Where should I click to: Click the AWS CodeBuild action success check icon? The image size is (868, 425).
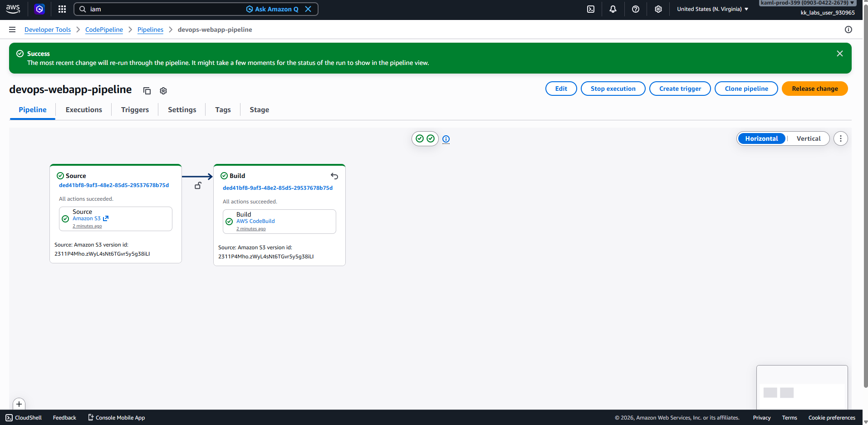click(x=229, y=222)
